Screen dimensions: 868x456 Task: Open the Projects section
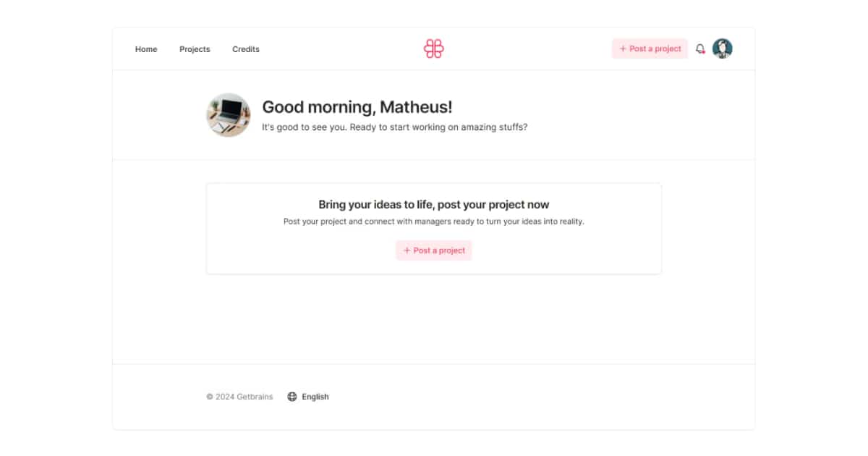pos(195,49)
